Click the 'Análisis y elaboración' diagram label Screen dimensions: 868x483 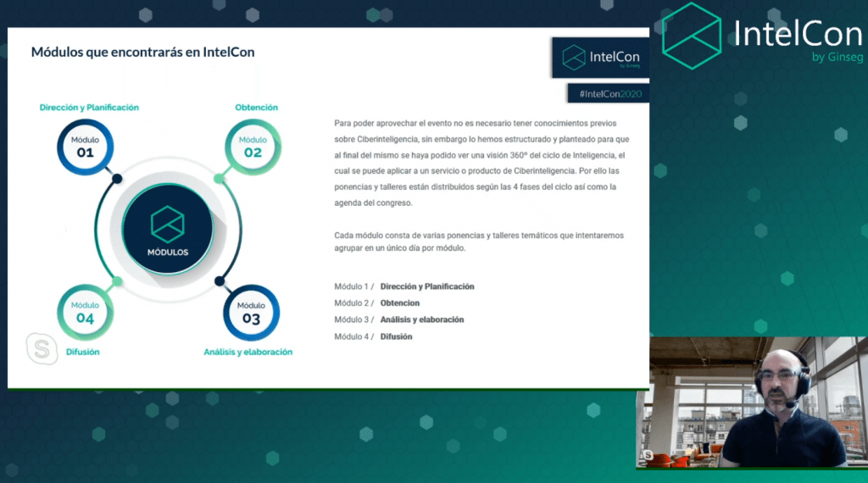(248, 352)
